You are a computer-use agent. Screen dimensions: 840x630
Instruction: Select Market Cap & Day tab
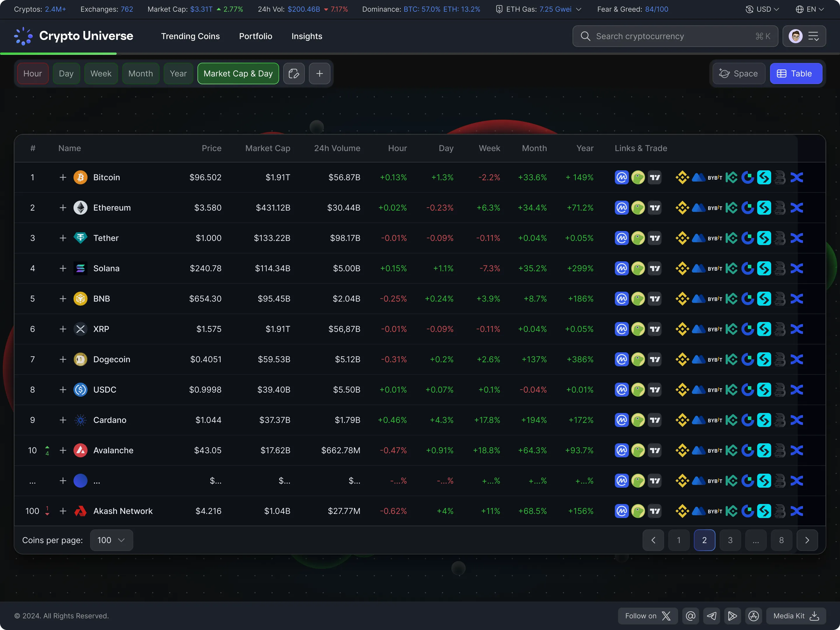pos(238,74)
